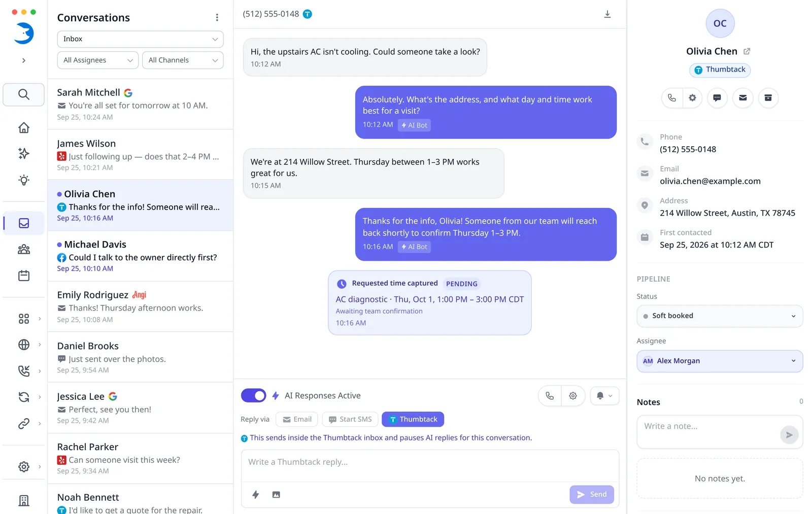Open Rachel Parker conversation
This screenshot has width=812, height=514.
click(140, 459)
